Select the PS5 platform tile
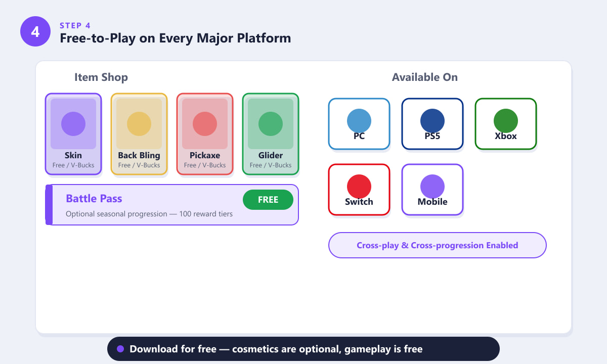 point(432,124)
